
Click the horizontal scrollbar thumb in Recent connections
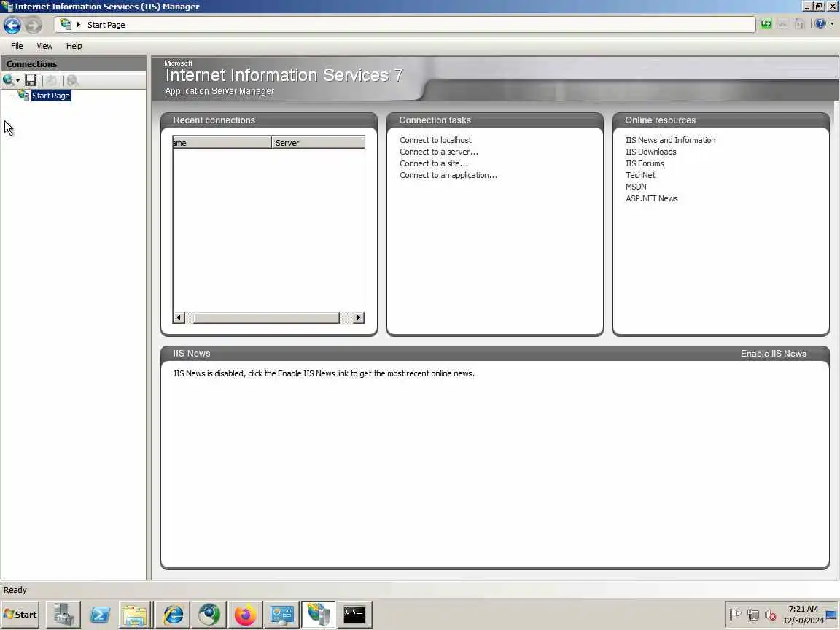click(x=266, y=318)
